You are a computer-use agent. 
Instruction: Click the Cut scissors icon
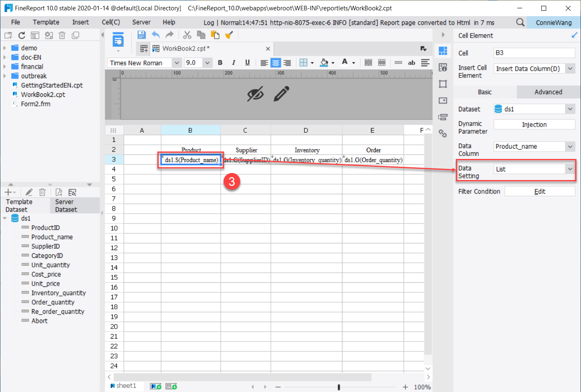(187, 35)
